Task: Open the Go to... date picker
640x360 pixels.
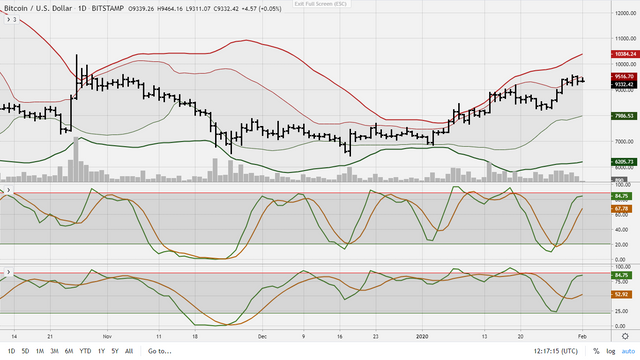Action: (160, 351)
